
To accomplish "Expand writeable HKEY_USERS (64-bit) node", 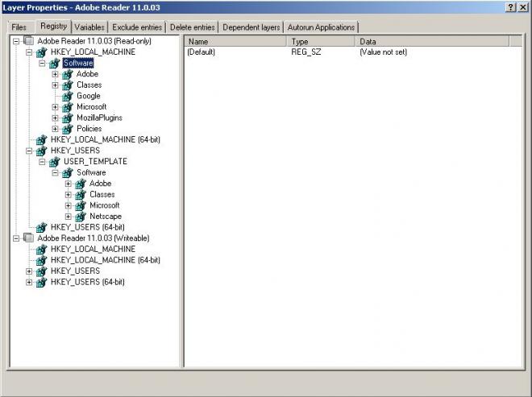I will [29, 282].
